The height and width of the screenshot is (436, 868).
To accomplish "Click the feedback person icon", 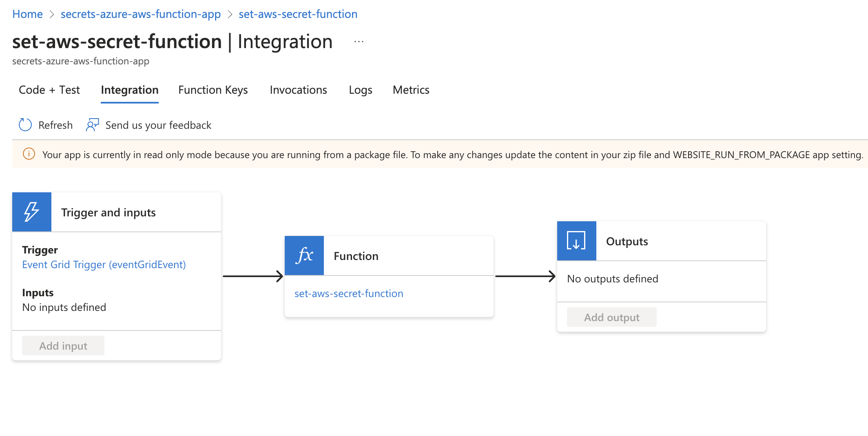I will click(92, 125).
